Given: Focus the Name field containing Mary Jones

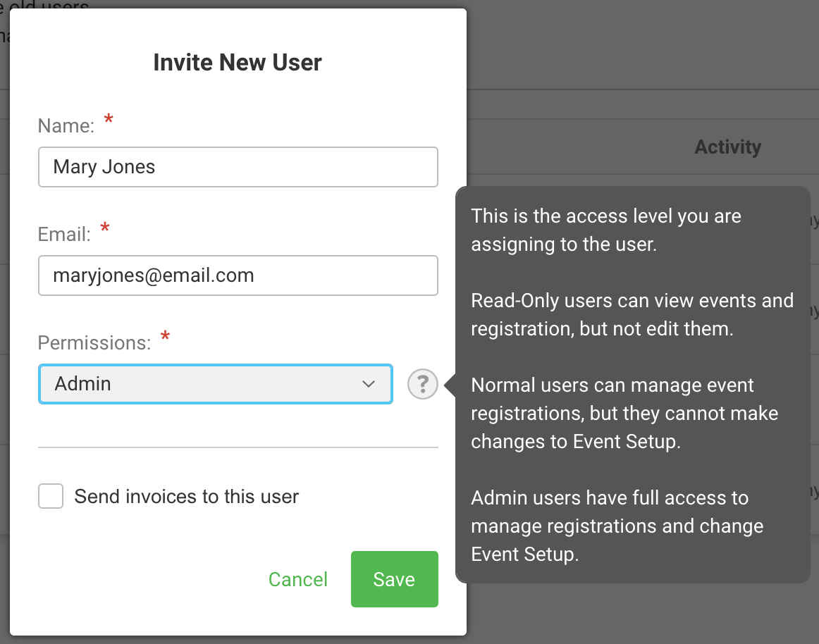Looking at the screenshot, I should pyautogui.click(x=238, y=167).
